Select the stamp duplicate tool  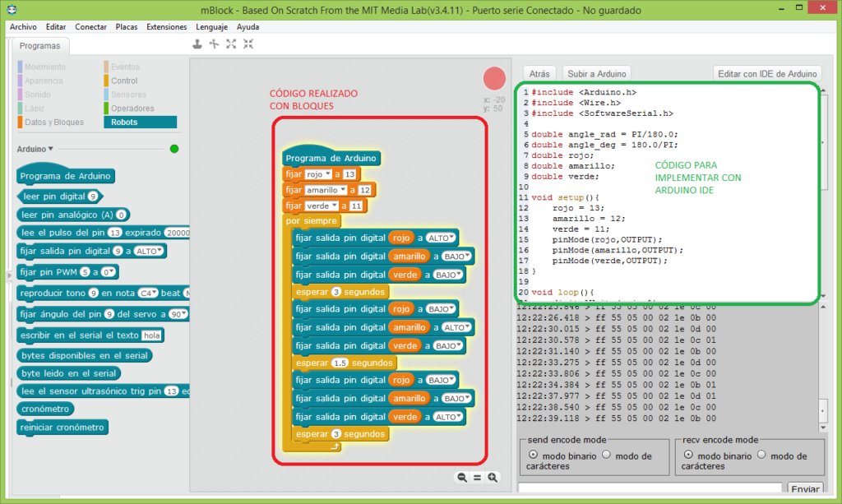click(x=197, y=44)
